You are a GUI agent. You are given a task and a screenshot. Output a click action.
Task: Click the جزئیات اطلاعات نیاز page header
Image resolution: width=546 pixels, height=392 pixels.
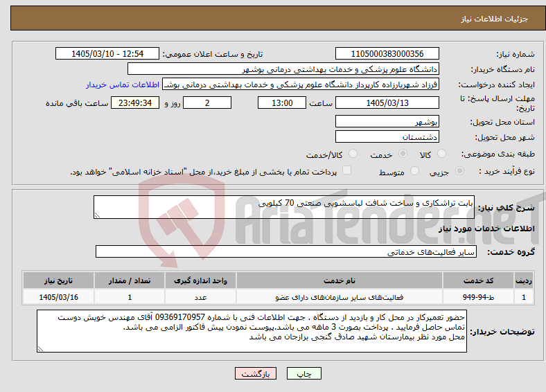click(x=495, y=19)
